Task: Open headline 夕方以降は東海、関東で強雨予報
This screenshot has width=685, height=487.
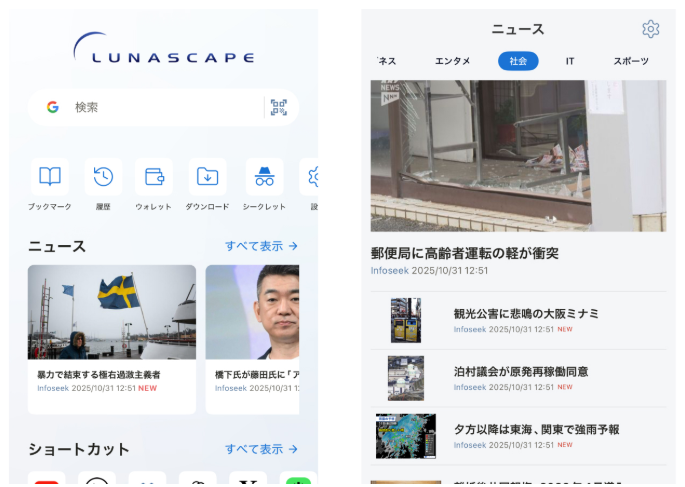Action: tap(536, 429)
